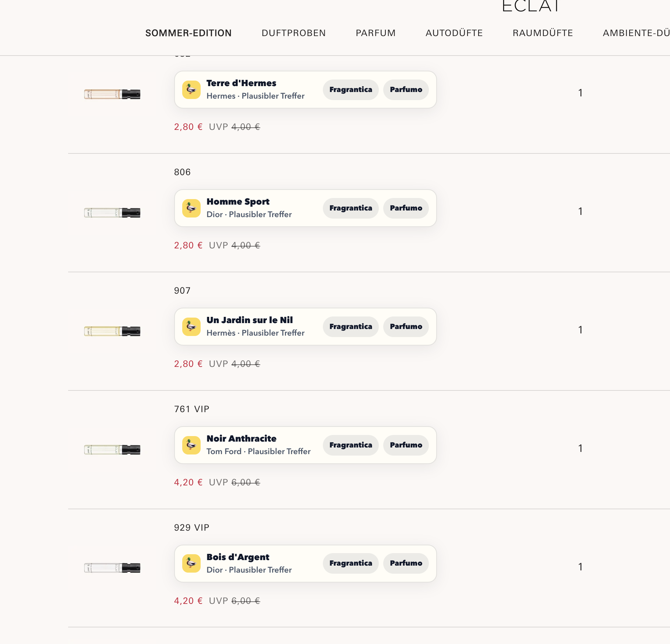Open the sample vial image for item 806

pos(112,213)
